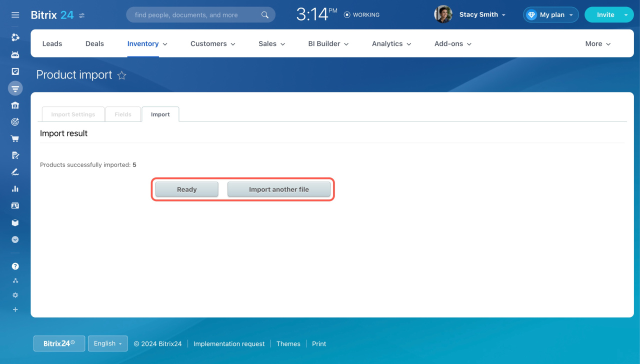This screenshot has height=364, width=640.
Task: Click Import another file button
Action: point(278,189)
